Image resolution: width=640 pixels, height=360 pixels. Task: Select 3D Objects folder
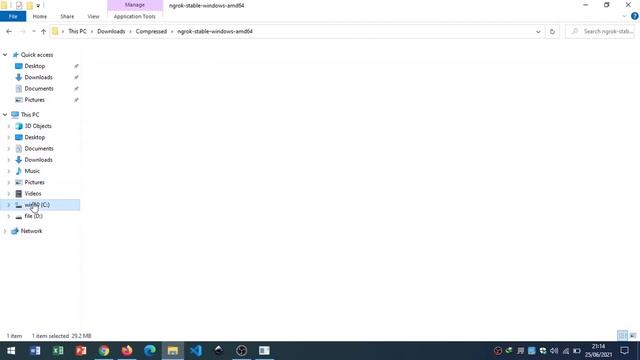38,126
